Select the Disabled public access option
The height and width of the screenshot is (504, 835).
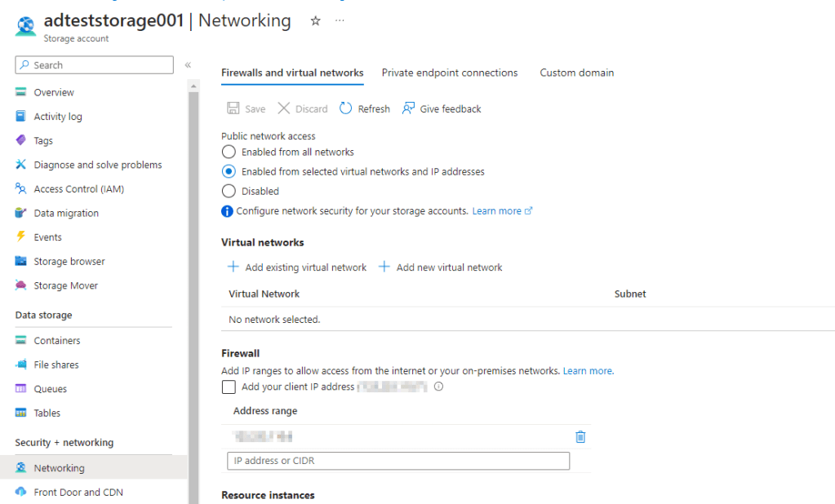coord(229,191)
